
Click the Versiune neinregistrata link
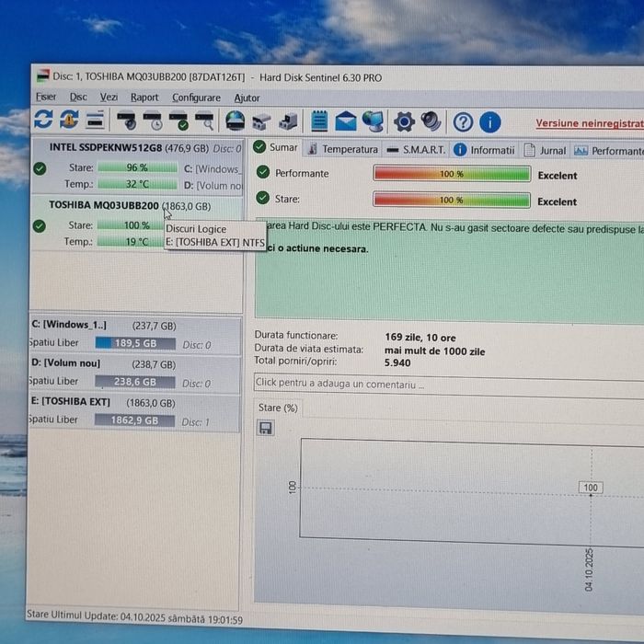(x=590, y=123)
